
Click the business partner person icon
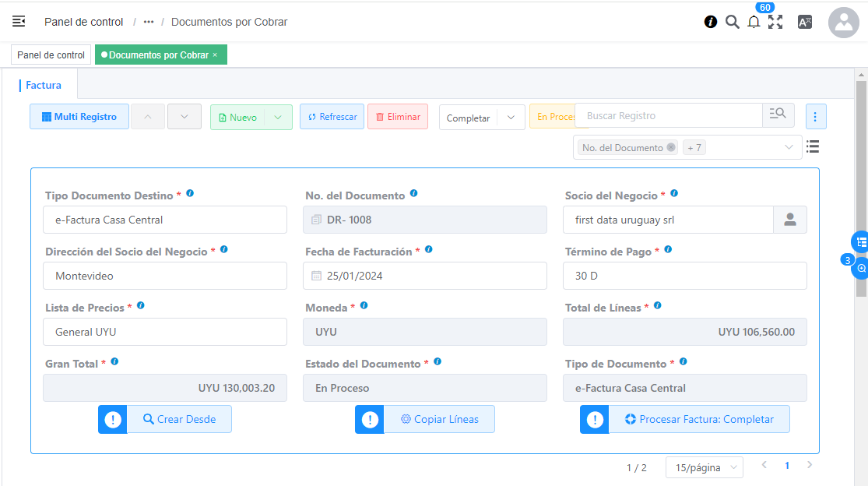coord(789,220)
